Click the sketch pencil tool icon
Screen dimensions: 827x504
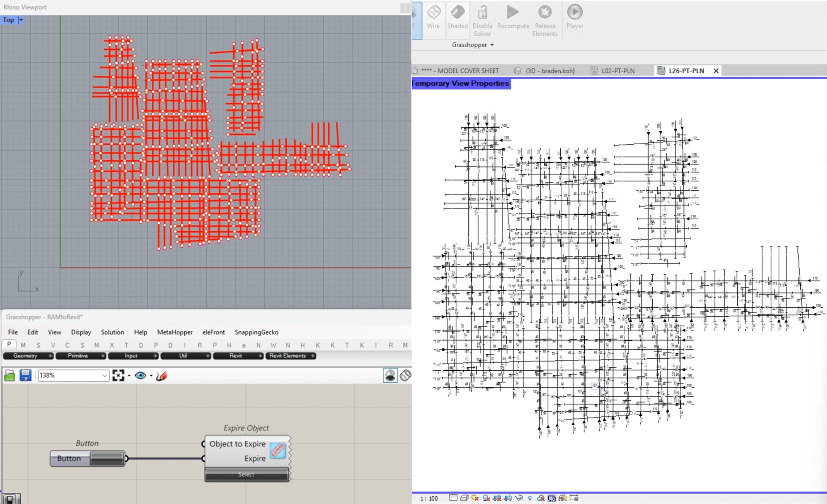(x=162, y=375)
